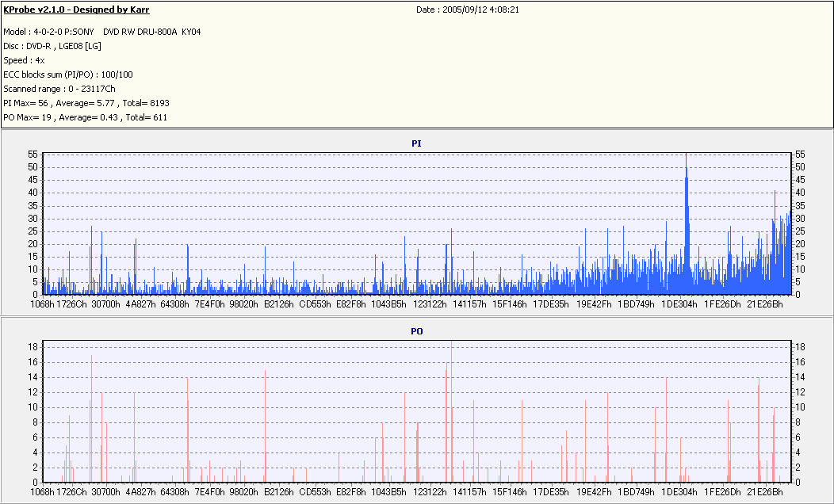Click 1FE26Dh on the PI chart axis
The height and width of the screenshot is (504, 834).
[722, 304]
